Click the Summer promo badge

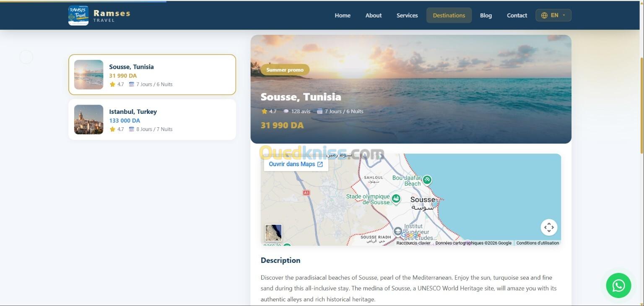click(x=285, y=70)
